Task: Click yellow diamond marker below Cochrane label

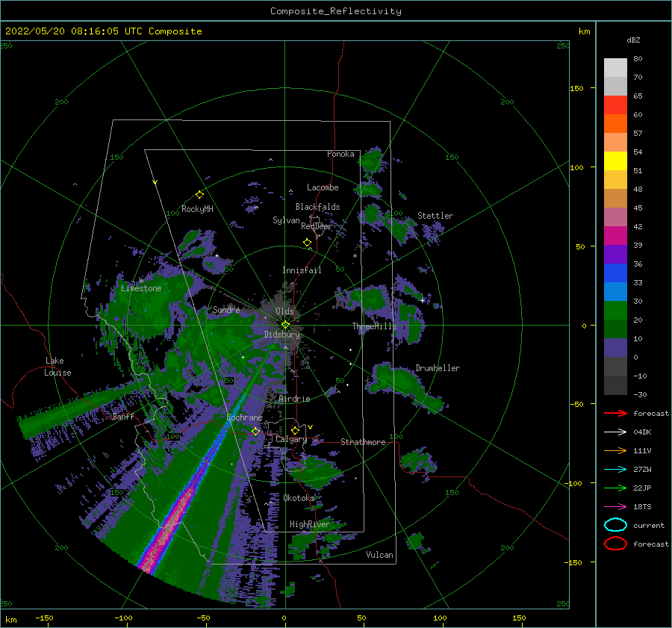Action: click(x=255, y=431)
